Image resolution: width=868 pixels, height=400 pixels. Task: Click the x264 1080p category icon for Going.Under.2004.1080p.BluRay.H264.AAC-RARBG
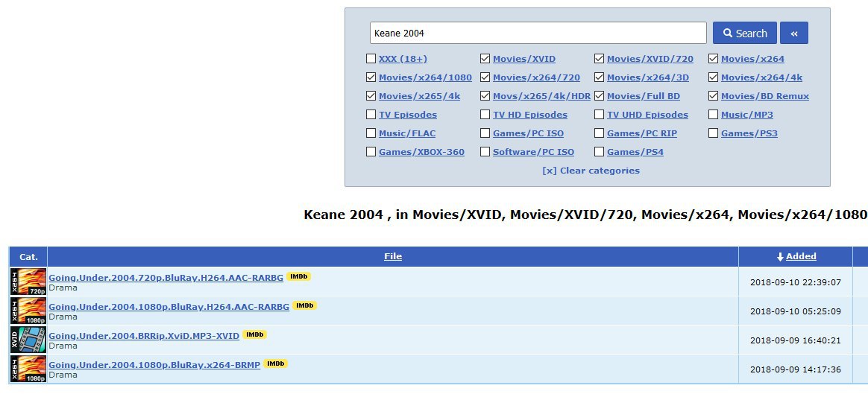28,311
